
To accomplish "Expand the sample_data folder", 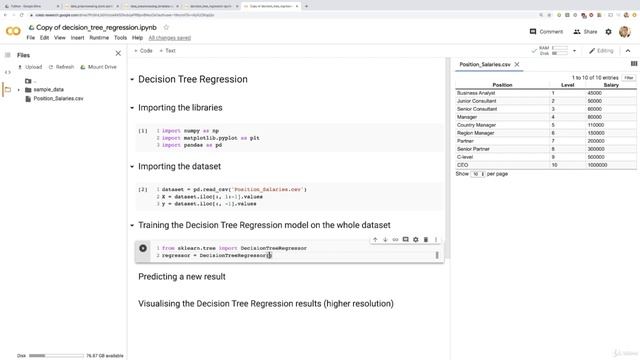I will pyautogui.click(x=18, y=89).
